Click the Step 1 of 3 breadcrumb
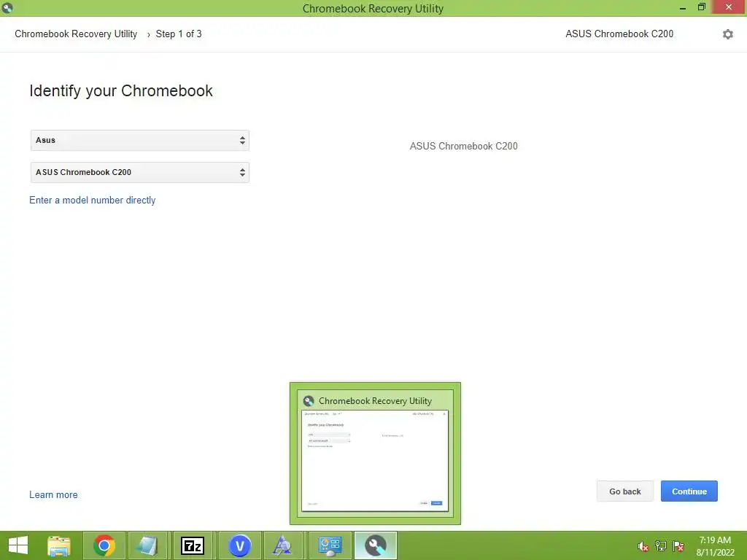The image size is (747, 560). point(179,34)
